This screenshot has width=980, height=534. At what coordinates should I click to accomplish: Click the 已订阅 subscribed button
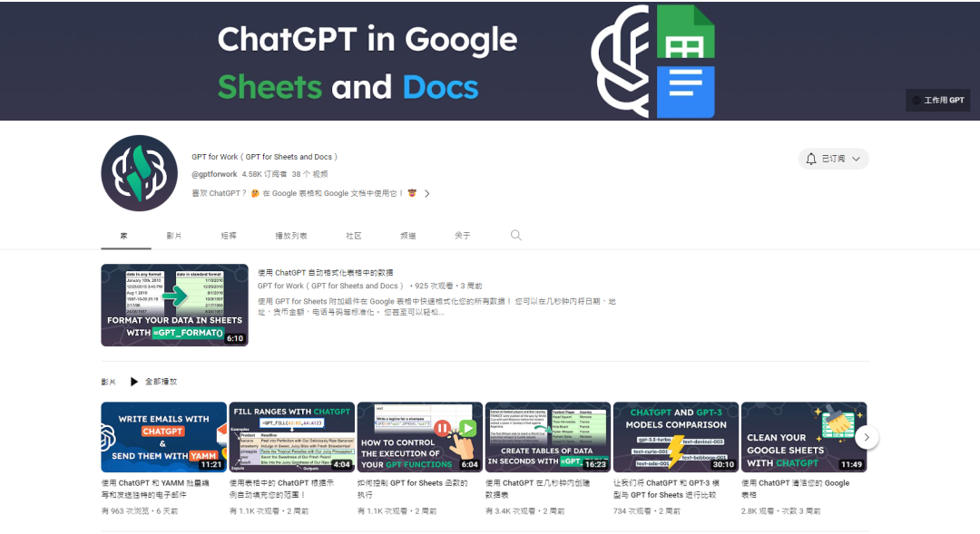(x=833, y=159)
